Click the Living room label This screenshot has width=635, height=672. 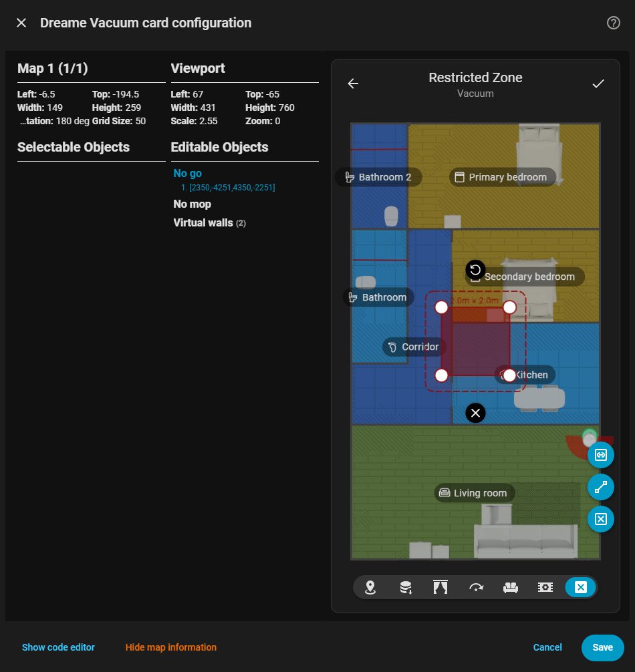point(475,493)
